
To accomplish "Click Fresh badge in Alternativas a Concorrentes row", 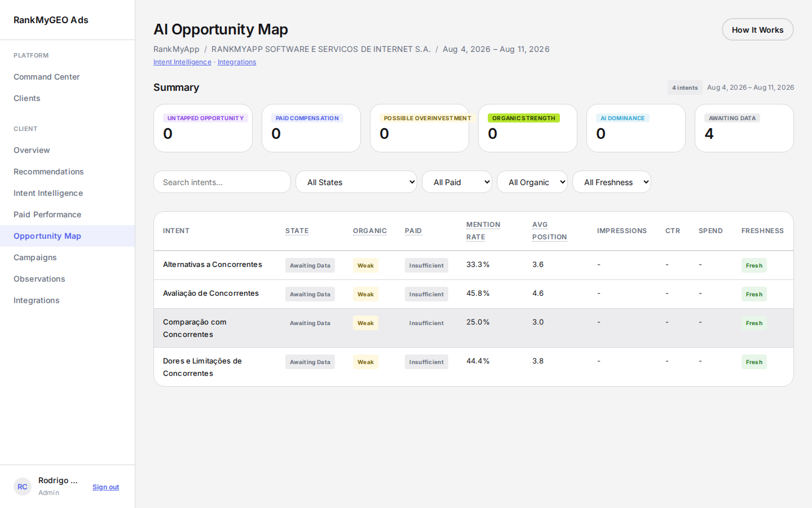I will tap(754, 265).
